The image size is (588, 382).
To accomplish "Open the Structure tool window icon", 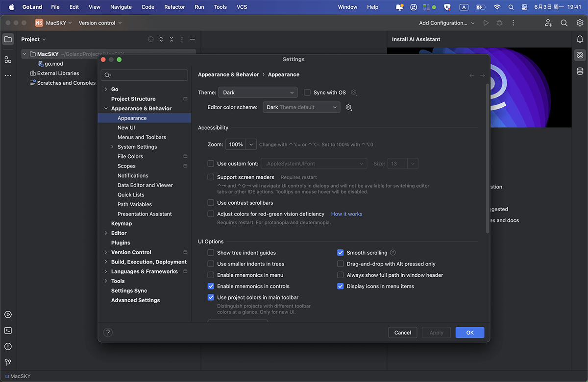I will click(x=8, y=60).
